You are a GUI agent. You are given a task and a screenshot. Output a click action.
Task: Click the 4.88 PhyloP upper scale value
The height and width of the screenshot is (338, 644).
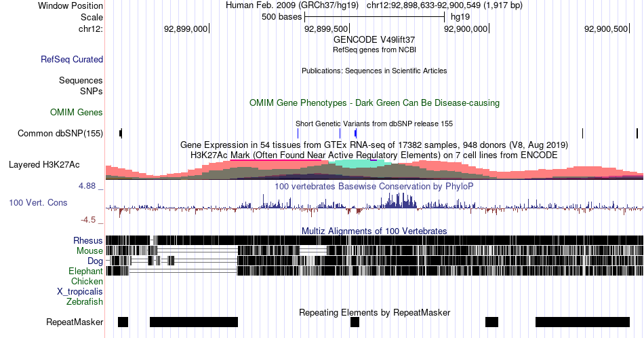coord(87,186)
